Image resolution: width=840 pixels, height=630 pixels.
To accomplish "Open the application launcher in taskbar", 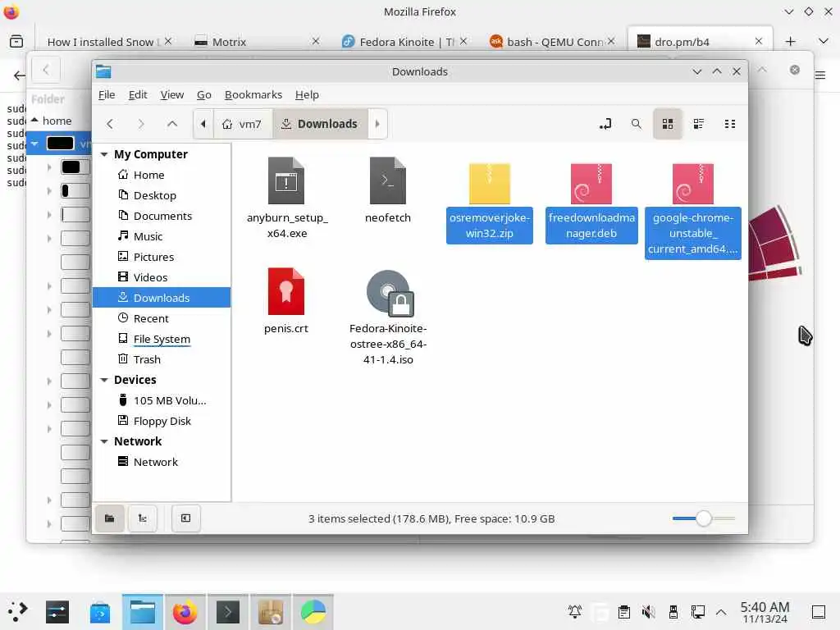I will pos(18,611).
